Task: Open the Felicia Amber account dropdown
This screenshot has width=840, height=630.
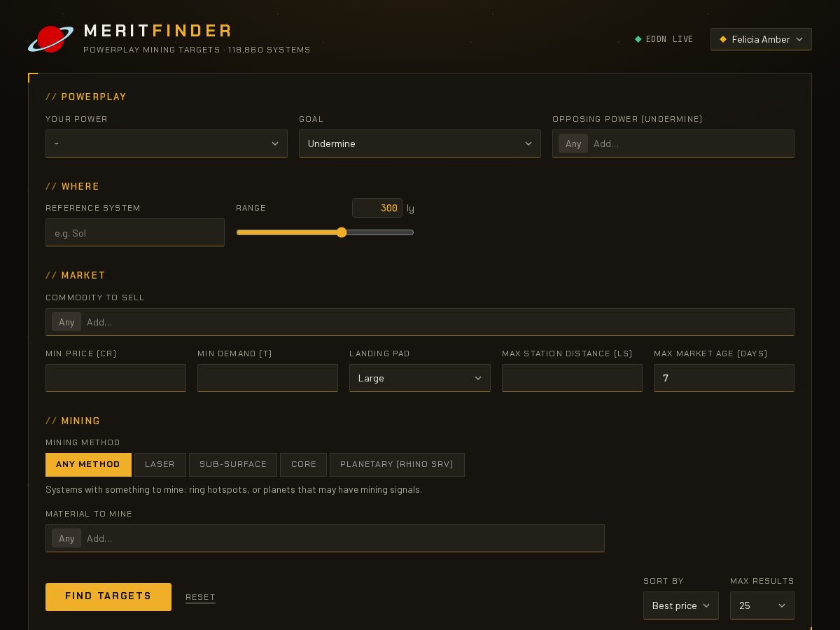Action: pos(761,39)
